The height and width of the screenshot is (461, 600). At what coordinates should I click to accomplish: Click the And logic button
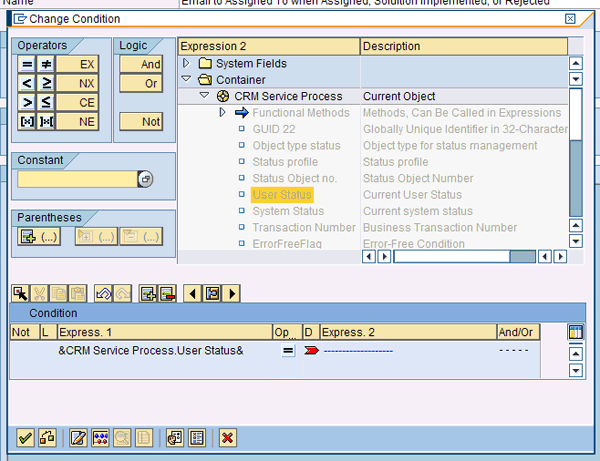[141, 64]
